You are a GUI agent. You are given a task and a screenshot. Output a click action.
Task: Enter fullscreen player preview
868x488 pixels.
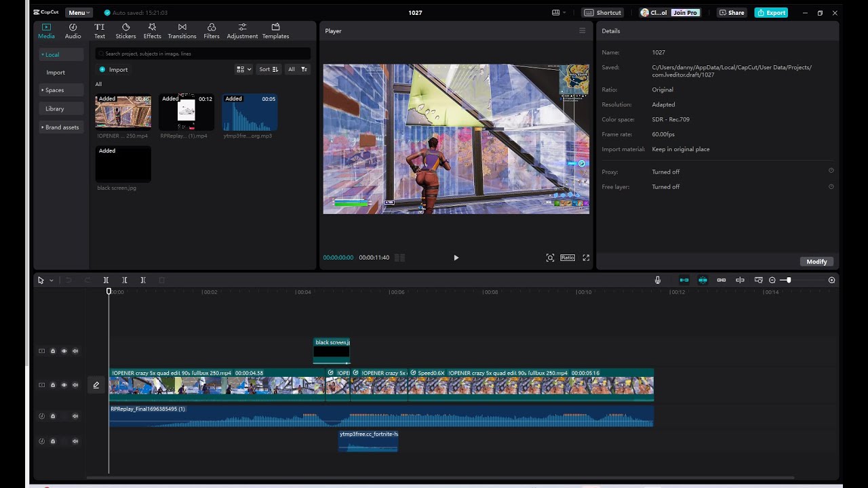click(586, 258)
